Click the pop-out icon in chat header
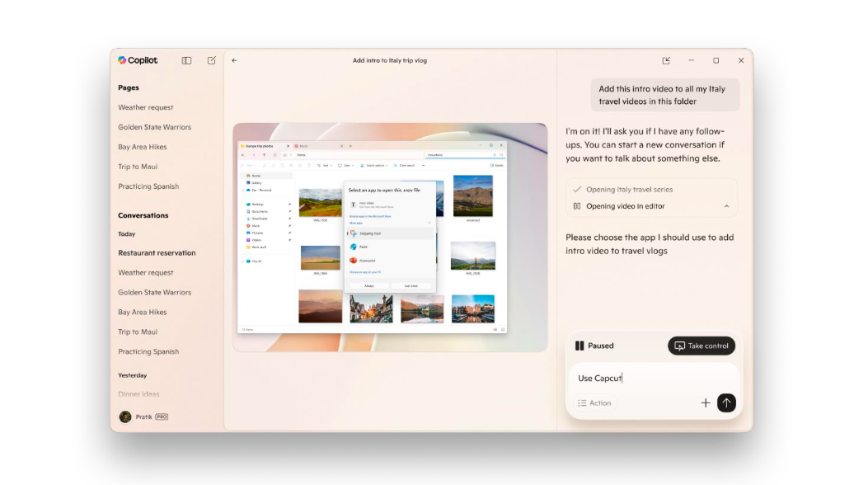The image size is (868, 485). (x=666, y=60)
